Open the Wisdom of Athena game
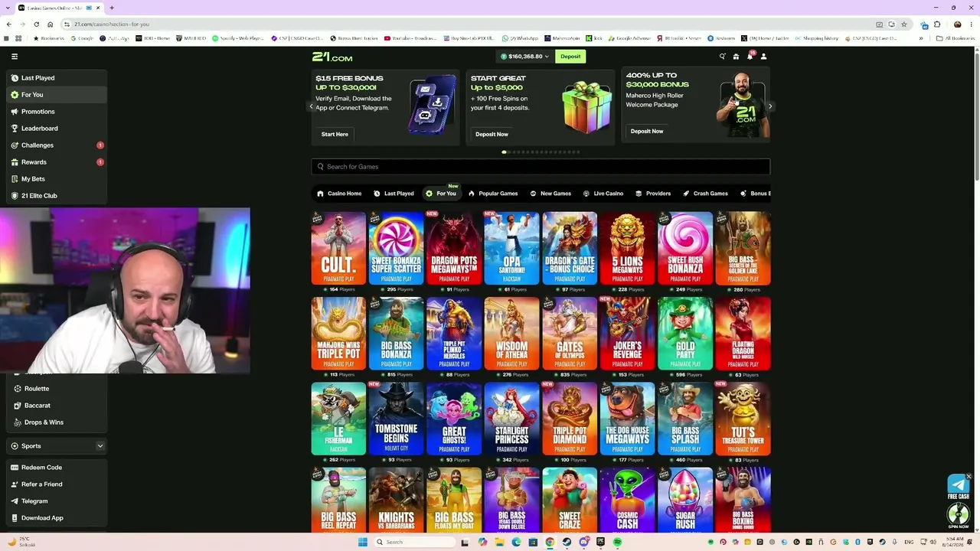 (x=512, y=334)
